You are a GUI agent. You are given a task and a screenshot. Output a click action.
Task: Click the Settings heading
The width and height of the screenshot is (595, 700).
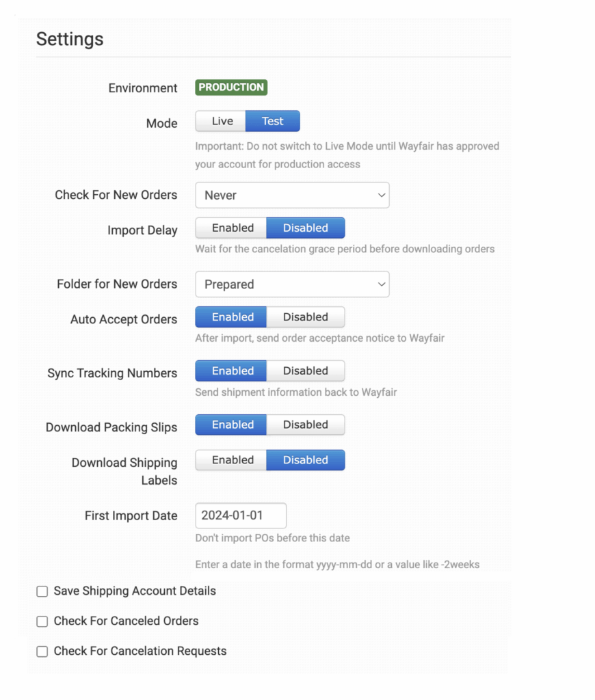tap(70, 39)
